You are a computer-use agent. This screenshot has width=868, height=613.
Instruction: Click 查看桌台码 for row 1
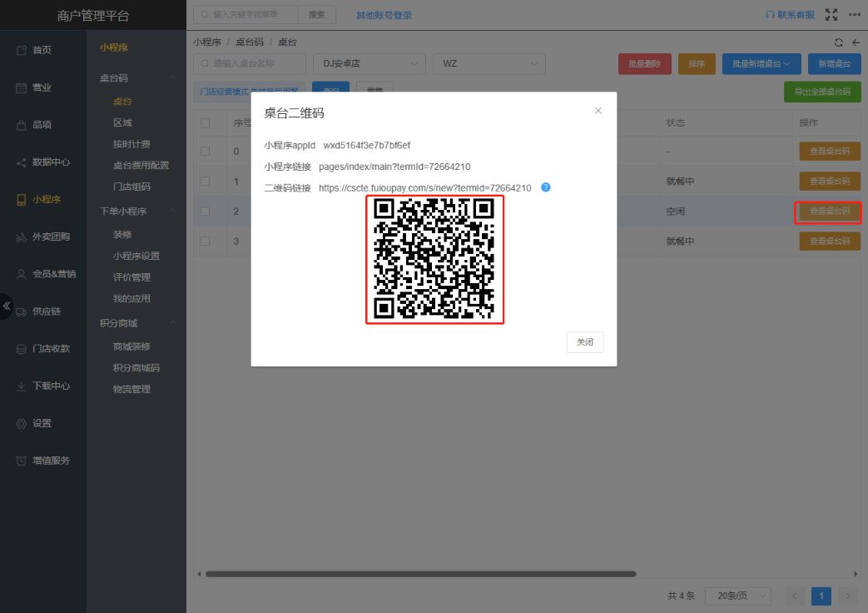coord(829,182)
